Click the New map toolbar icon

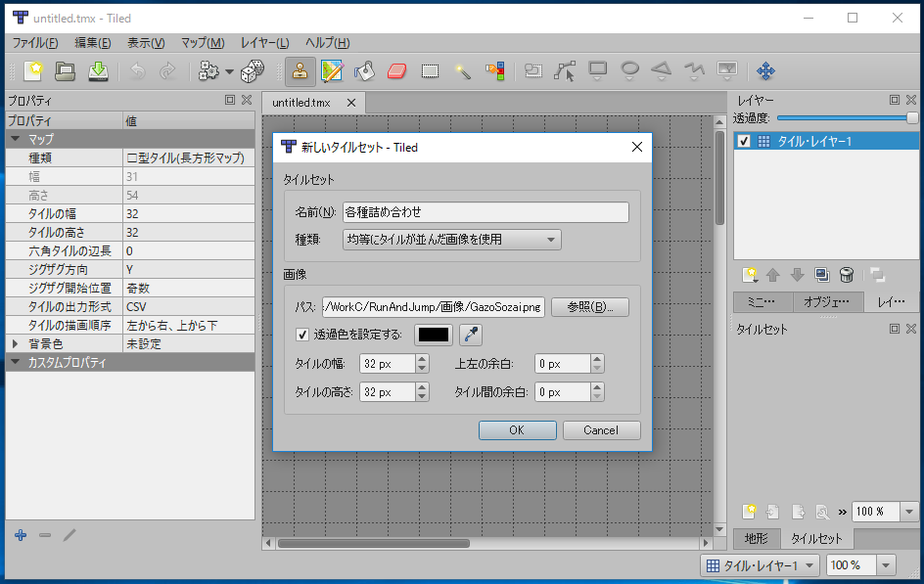(x=33, y=70)
